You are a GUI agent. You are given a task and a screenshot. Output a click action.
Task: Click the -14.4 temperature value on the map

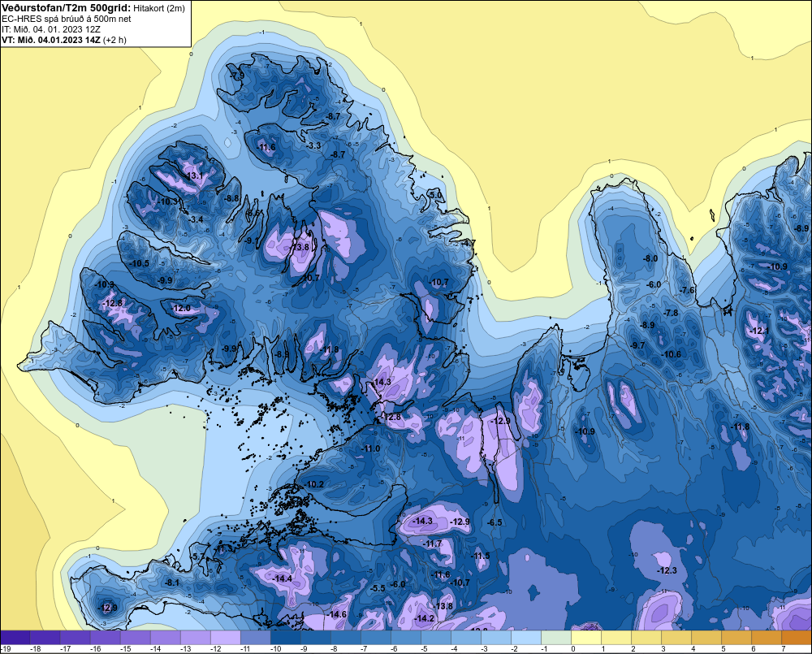(283, 578)
